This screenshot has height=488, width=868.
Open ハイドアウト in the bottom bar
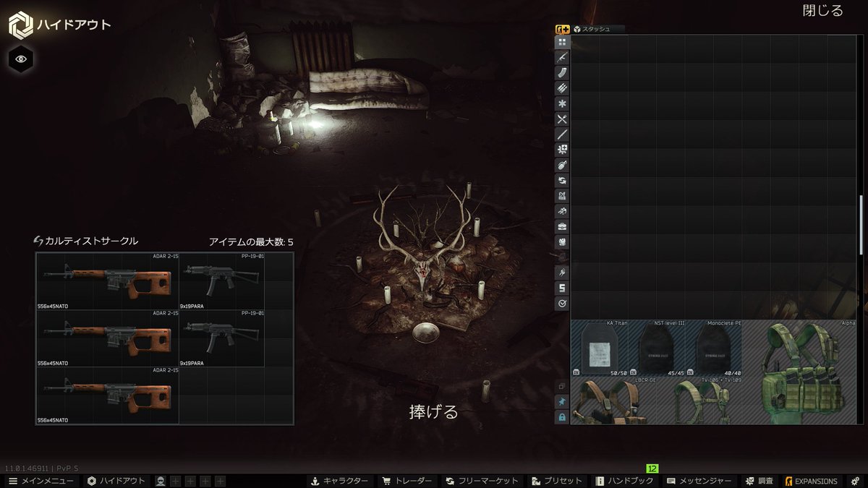[116, 481]
